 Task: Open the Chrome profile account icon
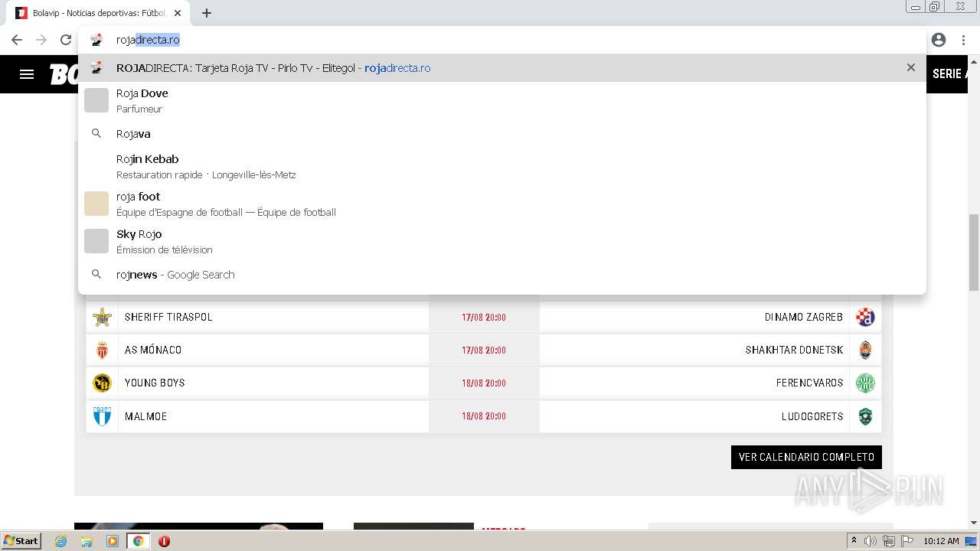click(x=939, y=40)
